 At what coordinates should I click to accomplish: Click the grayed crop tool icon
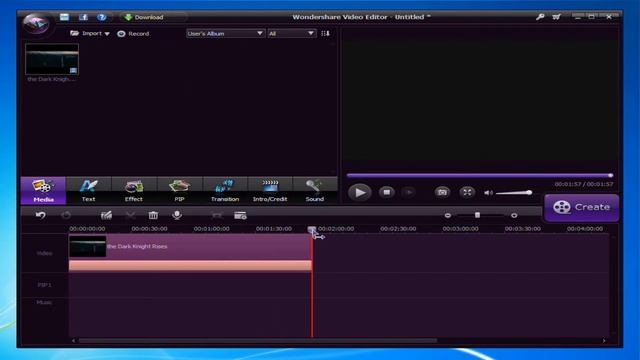(217, 215)
